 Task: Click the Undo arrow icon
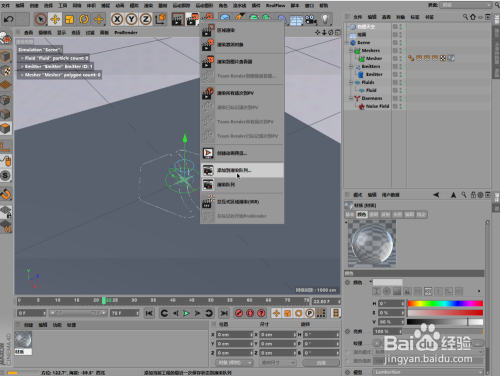point(9,19)
